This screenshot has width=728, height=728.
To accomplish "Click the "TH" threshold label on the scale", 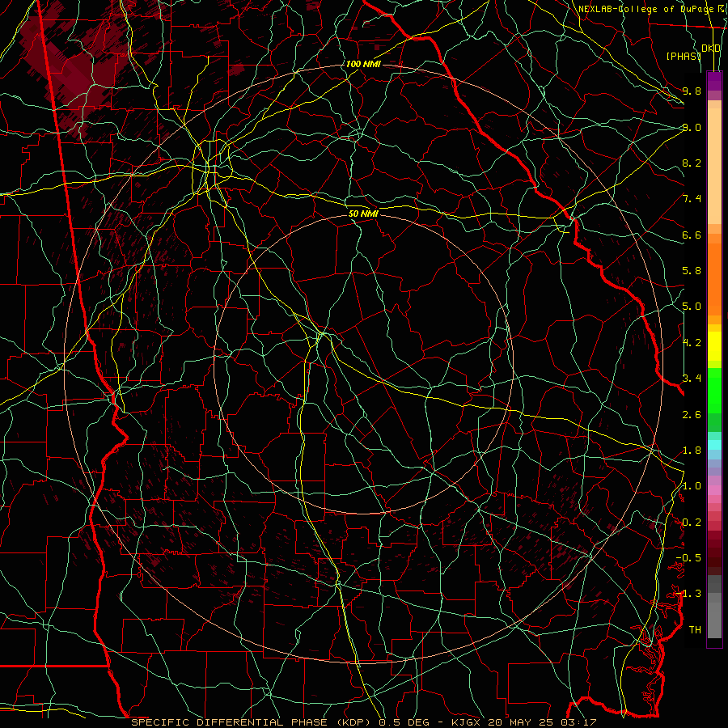I will tap(695, 630).
